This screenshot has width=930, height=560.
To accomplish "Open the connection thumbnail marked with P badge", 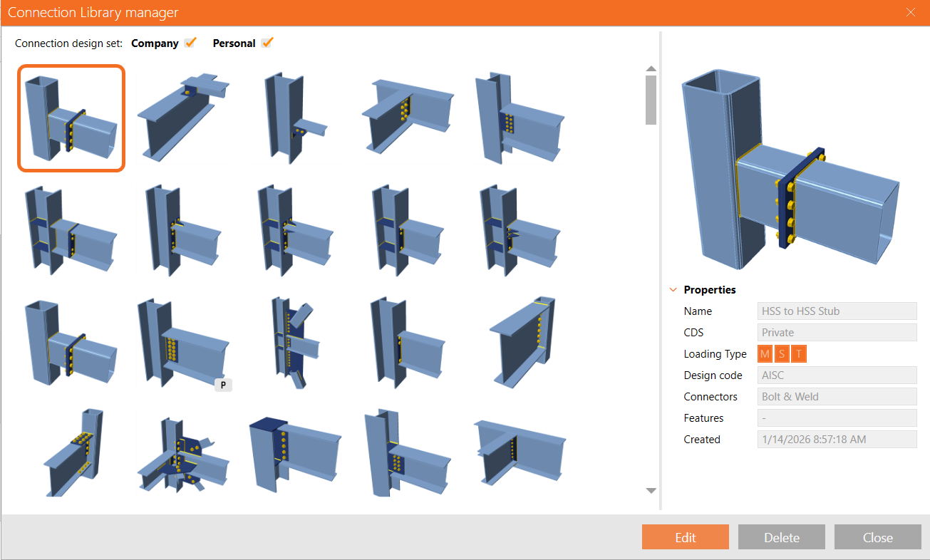I will [185, 345].
